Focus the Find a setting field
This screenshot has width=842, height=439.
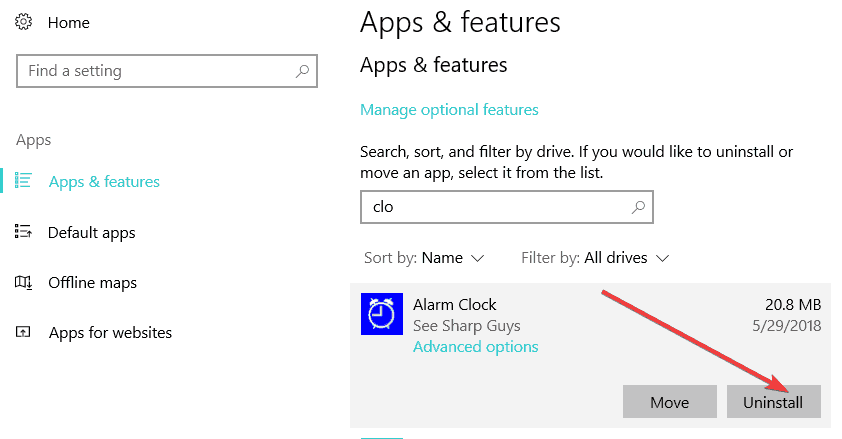pos(167,71)
